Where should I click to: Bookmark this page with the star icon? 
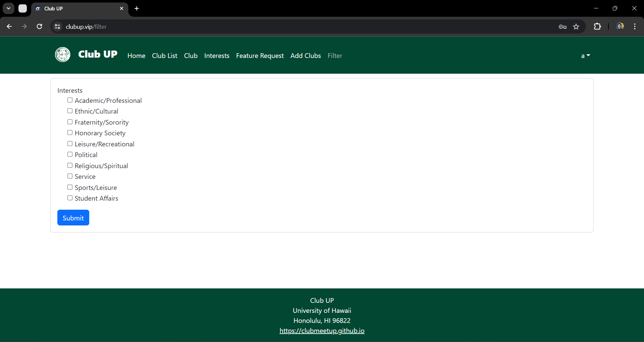[x=576, y=27]
